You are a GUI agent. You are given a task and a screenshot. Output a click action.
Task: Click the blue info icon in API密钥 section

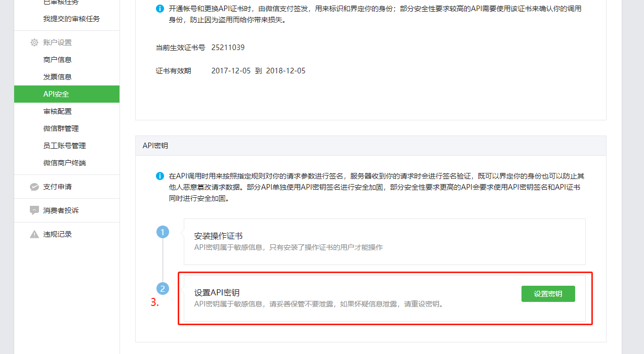(x=160, y=176)
